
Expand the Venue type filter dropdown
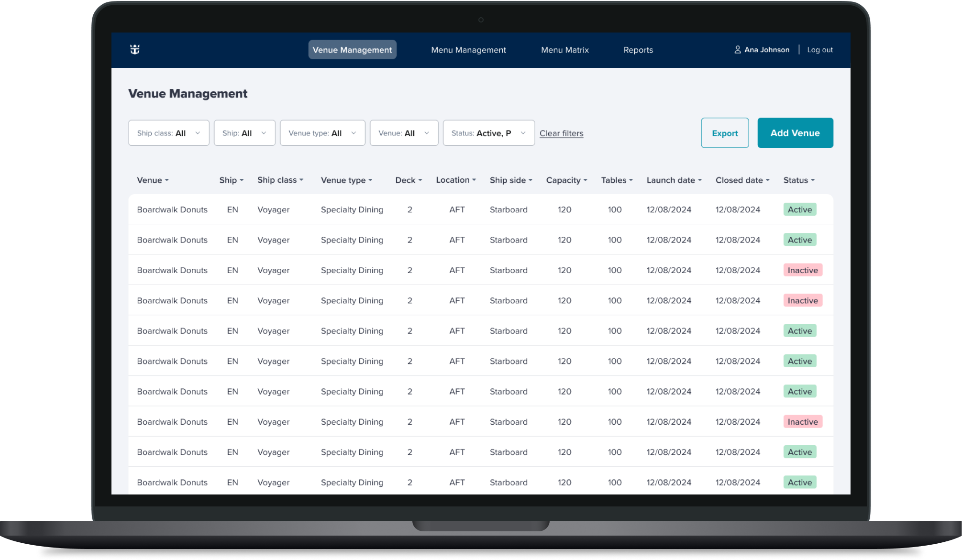pos(322,133)
